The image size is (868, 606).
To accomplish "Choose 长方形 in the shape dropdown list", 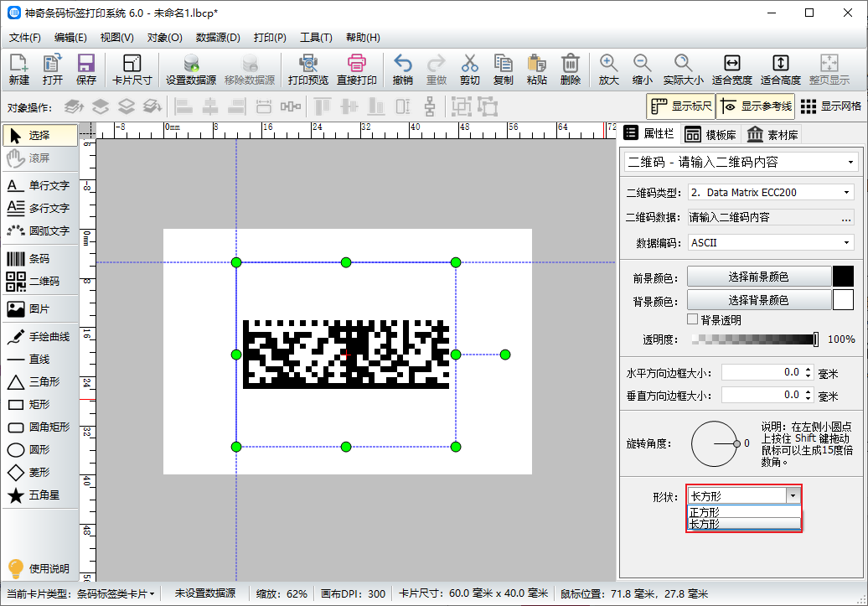I will pos(744,524).
